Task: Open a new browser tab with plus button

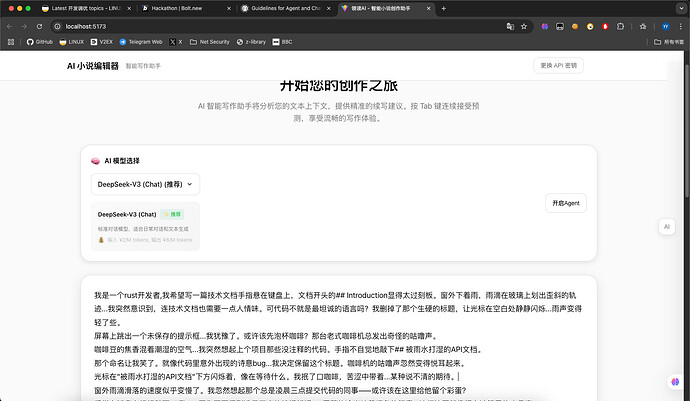Action: pyautogui.click(x=444, y=8)
